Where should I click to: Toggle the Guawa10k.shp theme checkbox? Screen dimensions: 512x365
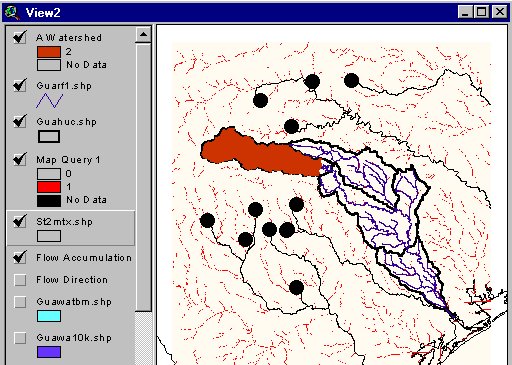coord(20,338)
